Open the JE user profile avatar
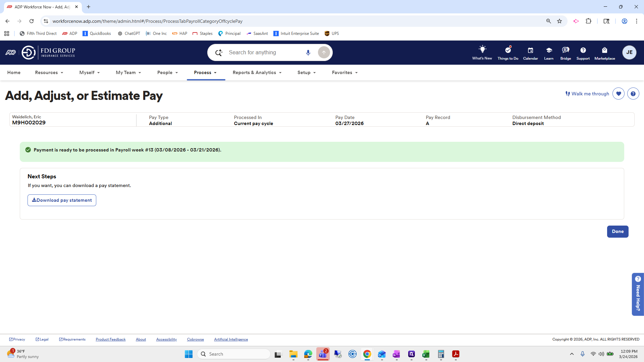Viewport: 644px width, 362px height. click(x=629, y=53)
